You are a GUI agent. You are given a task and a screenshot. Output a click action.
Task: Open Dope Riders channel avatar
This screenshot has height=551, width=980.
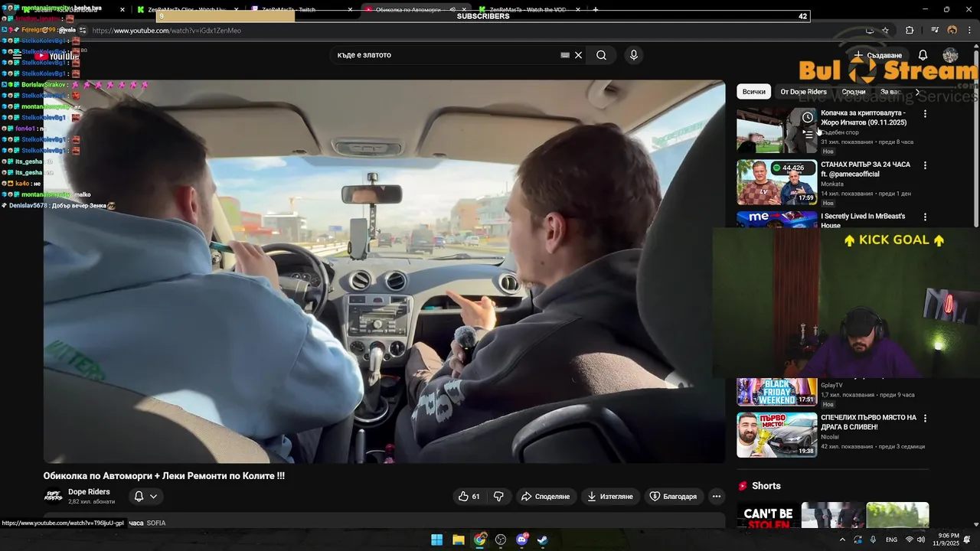(53, 496)
